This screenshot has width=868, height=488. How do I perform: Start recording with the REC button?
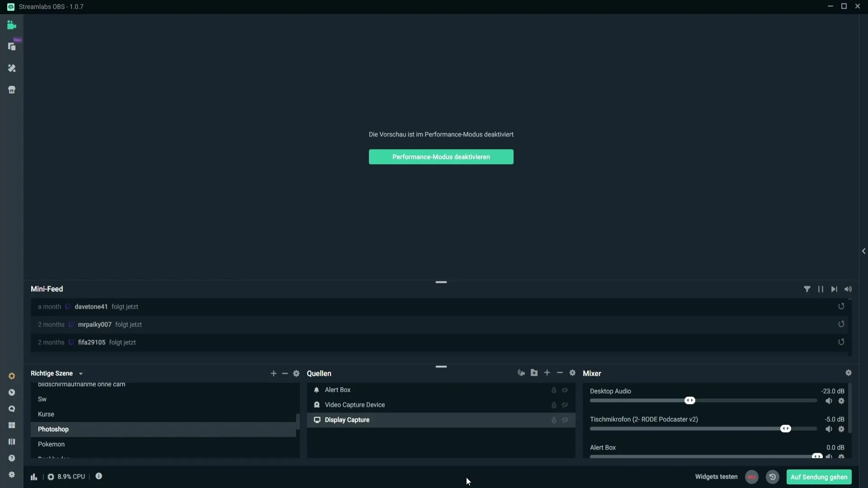point(752,477)
